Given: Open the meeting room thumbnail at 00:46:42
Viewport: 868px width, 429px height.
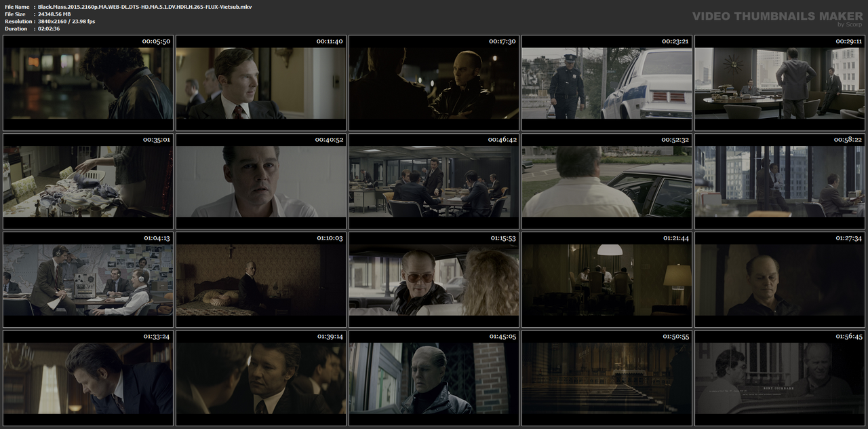Looking at the screenshot, I should coord(434,181).
